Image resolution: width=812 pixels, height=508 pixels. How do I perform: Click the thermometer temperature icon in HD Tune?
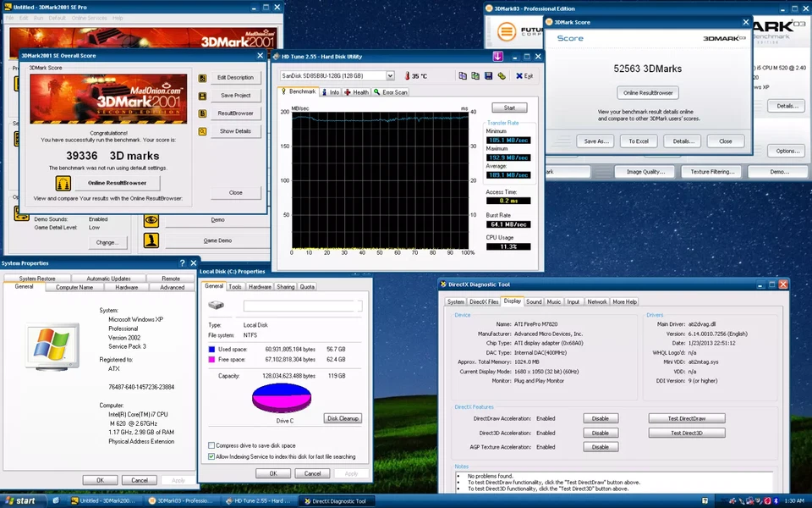pyautogui.click(x=407, y=75)
